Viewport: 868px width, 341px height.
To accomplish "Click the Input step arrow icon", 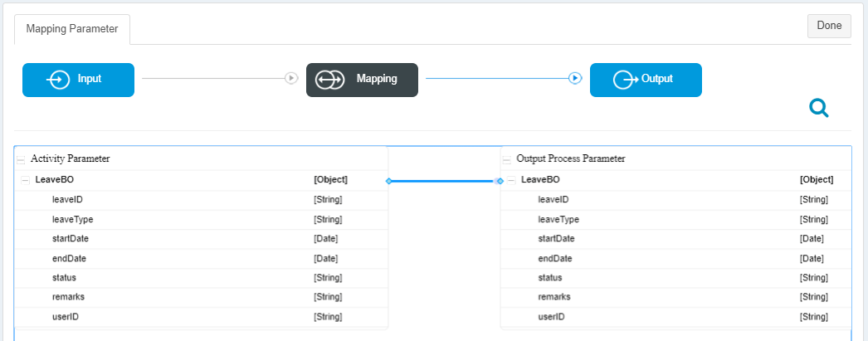I will coord(59,80).
